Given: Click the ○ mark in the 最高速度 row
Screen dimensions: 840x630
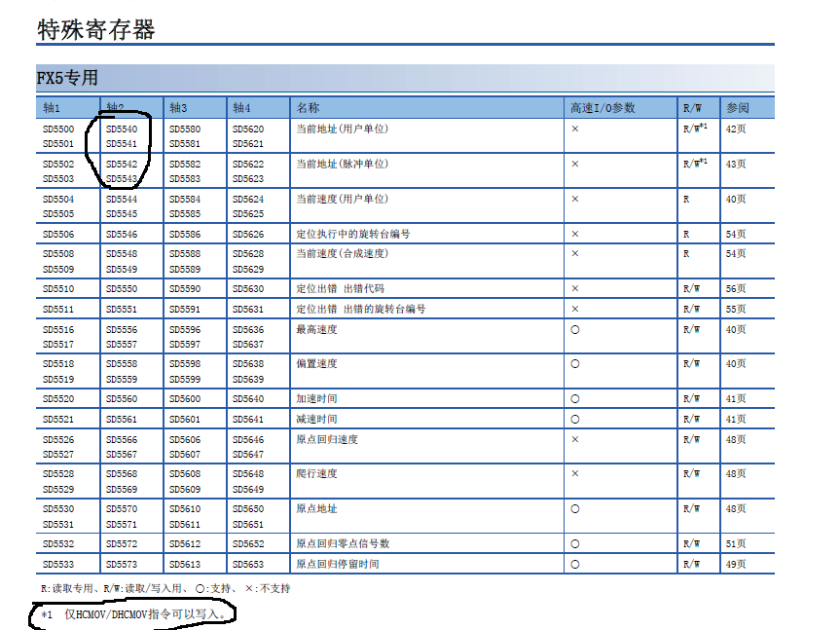Looking at the screenshot, I should coord(575,329).
